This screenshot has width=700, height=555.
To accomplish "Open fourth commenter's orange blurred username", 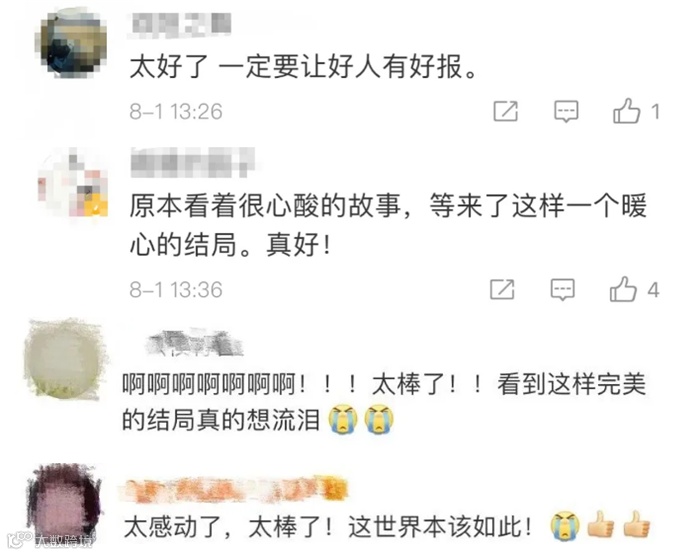I will tap(234, 489).
